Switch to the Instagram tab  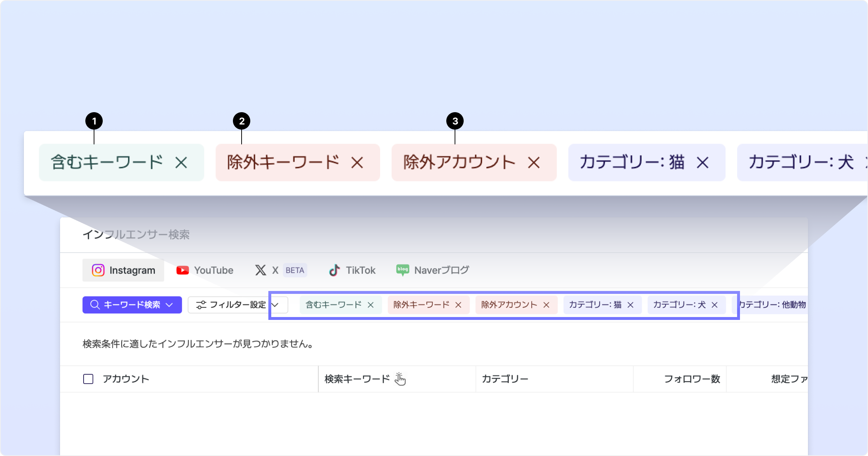coord(123,270)
